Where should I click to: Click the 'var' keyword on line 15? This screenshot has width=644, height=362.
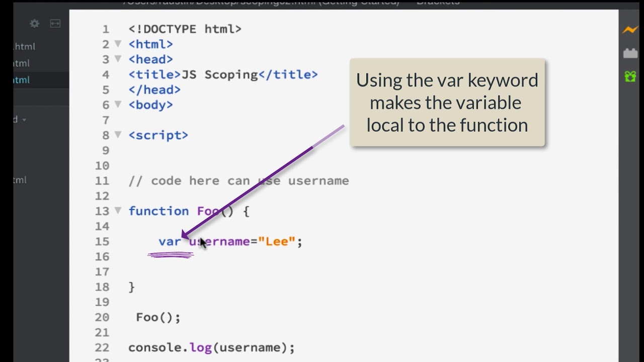(x=170, y=241)
